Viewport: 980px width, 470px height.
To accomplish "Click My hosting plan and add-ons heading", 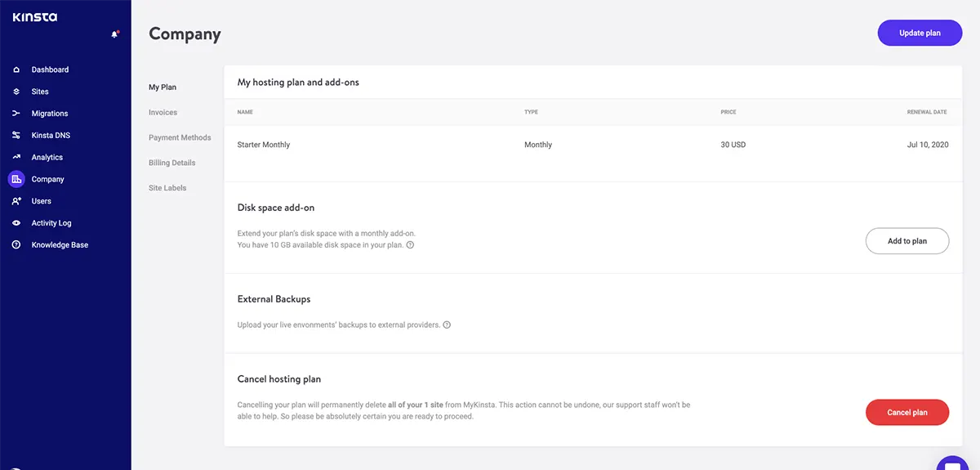I will click(x=298, y=83).
